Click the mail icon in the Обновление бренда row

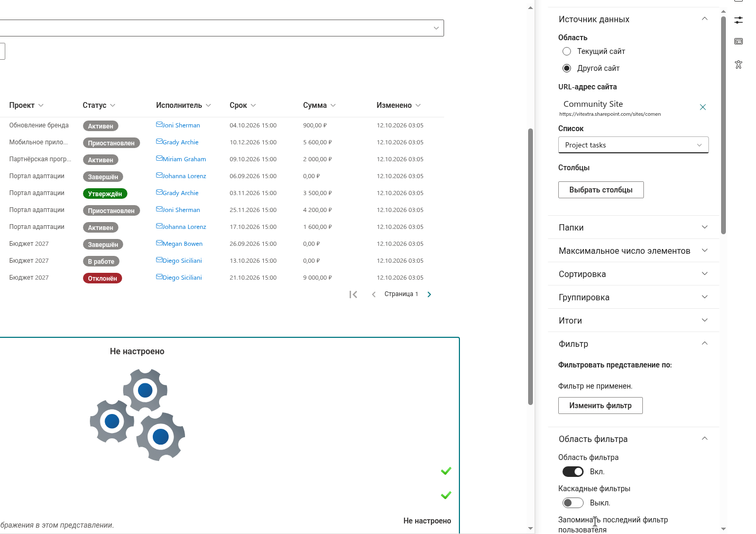(x=159, y=125)
